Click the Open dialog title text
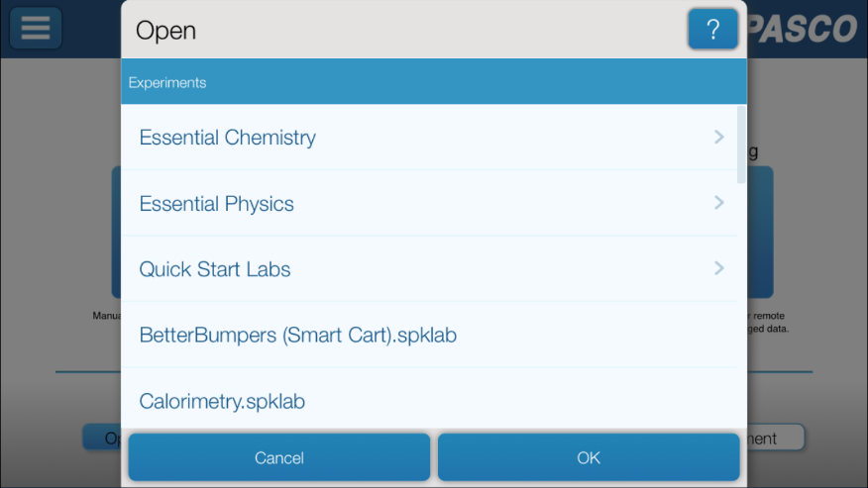The width and height of the screenshot is (868, 488). pyautogui.click(x=165, y=31)
